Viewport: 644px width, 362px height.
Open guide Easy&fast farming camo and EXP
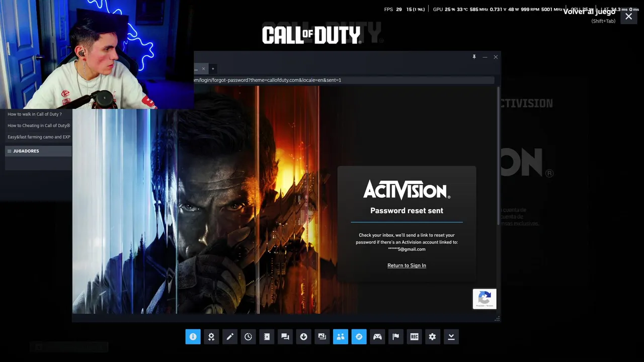(39, 137)
